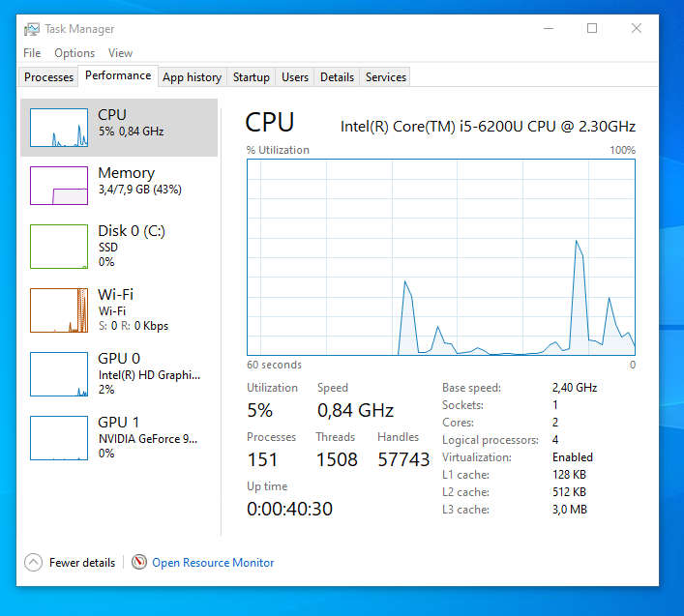This screenshot has height=616, width=684.
Task: Open the Services tab
Action: pos(386,77)
